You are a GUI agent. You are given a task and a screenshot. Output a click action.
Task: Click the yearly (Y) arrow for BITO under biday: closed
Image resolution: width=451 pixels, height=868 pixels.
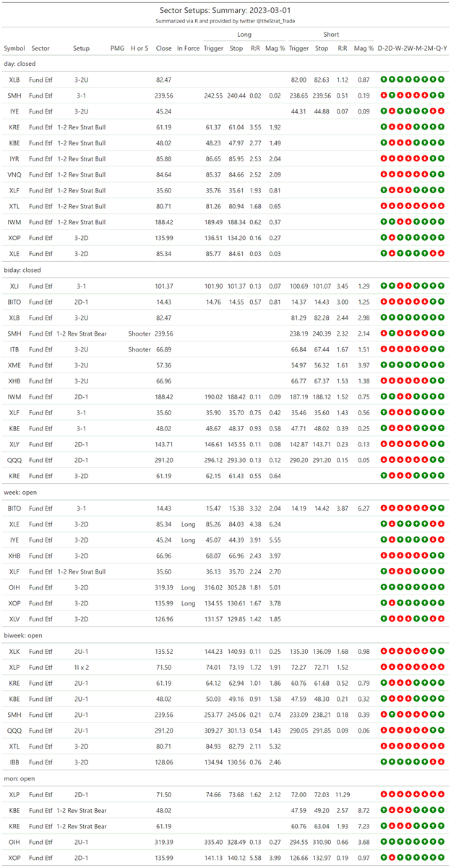click(442, 302)
